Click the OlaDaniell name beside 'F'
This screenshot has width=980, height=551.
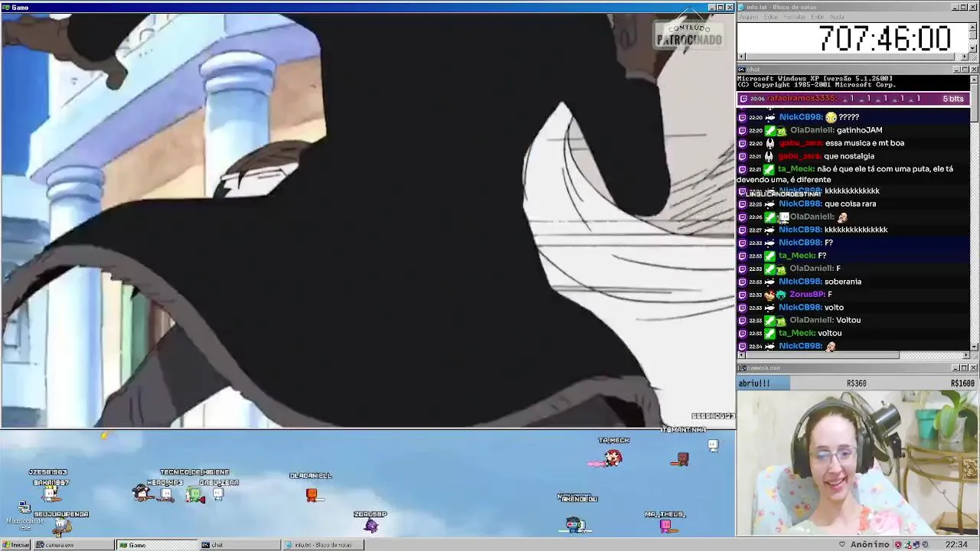point(812,269)
